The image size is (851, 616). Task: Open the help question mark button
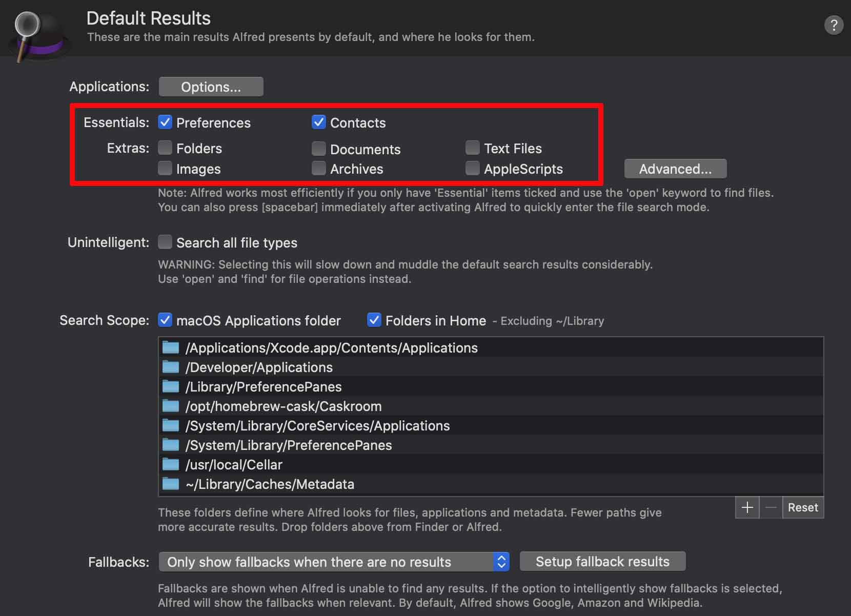(834, 25)
